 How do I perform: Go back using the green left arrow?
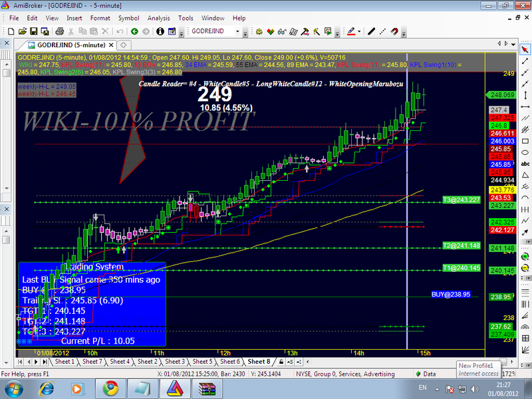tap(135, 31)
